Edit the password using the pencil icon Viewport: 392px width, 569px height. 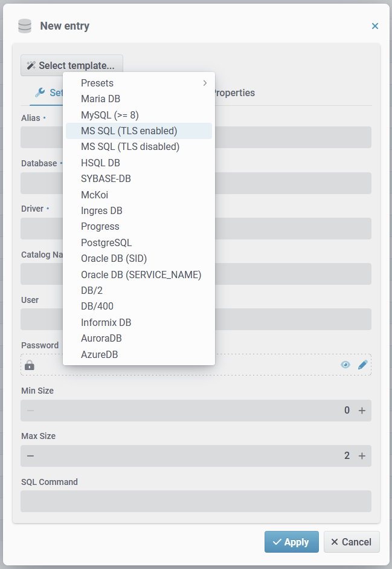362,365
